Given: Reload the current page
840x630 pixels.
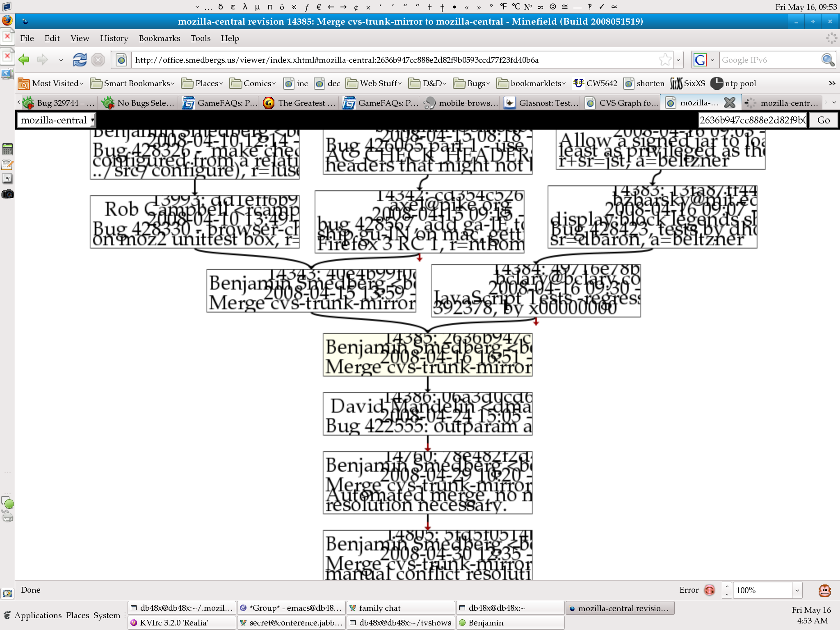Looking at the screenshot, I should tap(80, 60).
